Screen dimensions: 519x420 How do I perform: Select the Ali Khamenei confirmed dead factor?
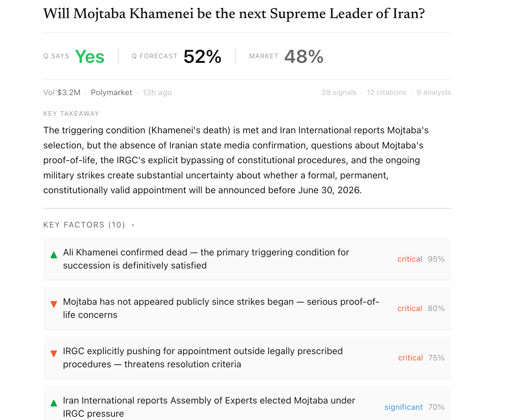click(247, 259)
